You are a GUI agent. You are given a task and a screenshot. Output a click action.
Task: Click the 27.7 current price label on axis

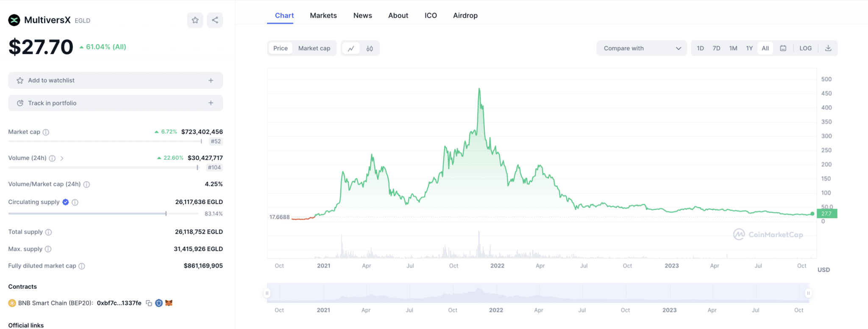click(x=826, y=214)
